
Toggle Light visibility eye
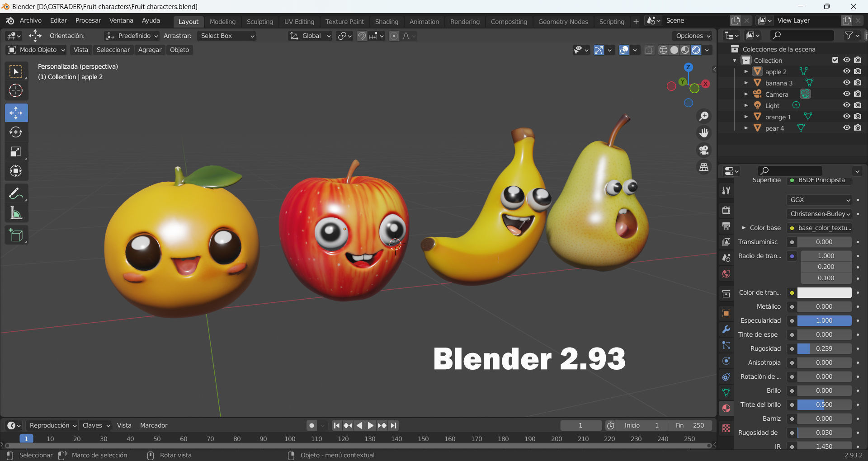(846, 105)
